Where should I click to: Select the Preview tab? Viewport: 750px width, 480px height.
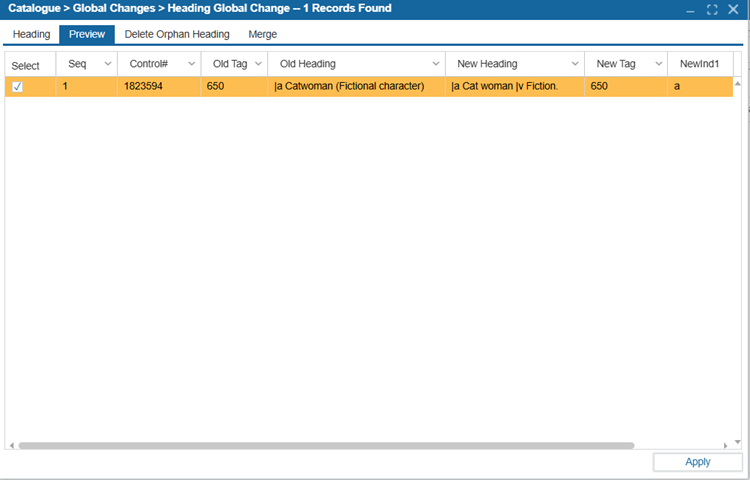pyautogui.click(x=87, y=34)
